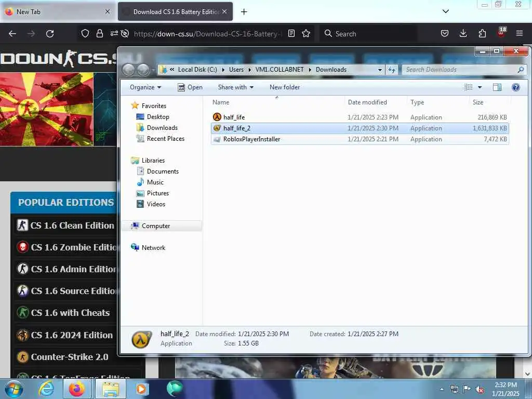Image resolution: width=532 pixels, height=399 pixels.
Task: Bookmark this page with the star
Action: click(x=306, y=34)
